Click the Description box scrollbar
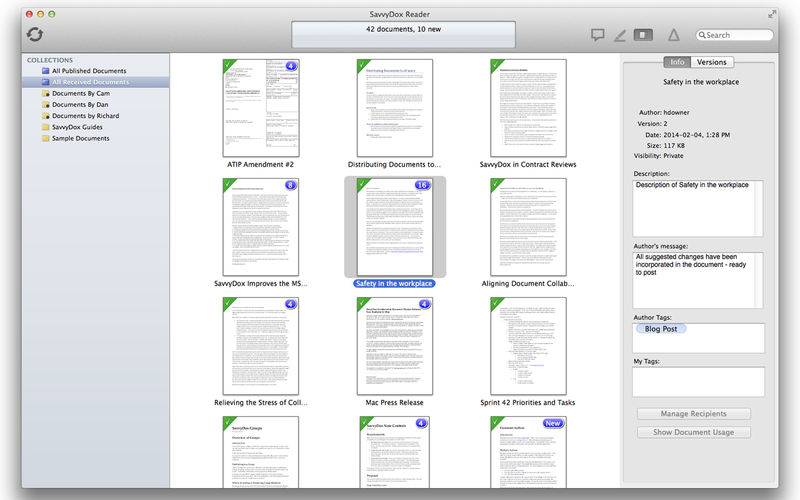This screenshot has width=800, height=500. pyautogui.click(x=759, y=208)
